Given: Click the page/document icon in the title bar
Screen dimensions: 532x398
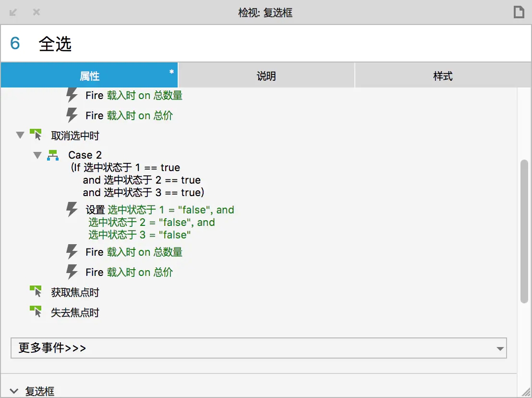Looking at the screenshot, I should click(519, 12).
